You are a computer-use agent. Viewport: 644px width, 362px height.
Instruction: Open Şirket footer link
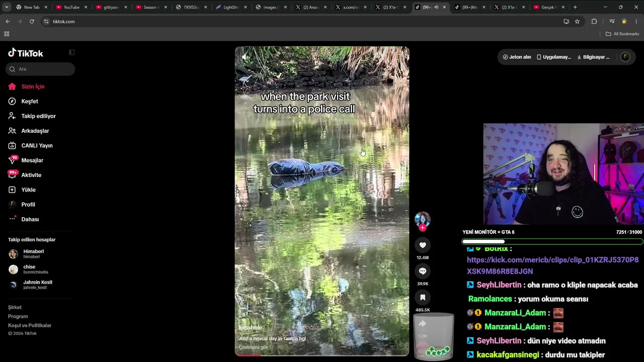click(15, 307)
